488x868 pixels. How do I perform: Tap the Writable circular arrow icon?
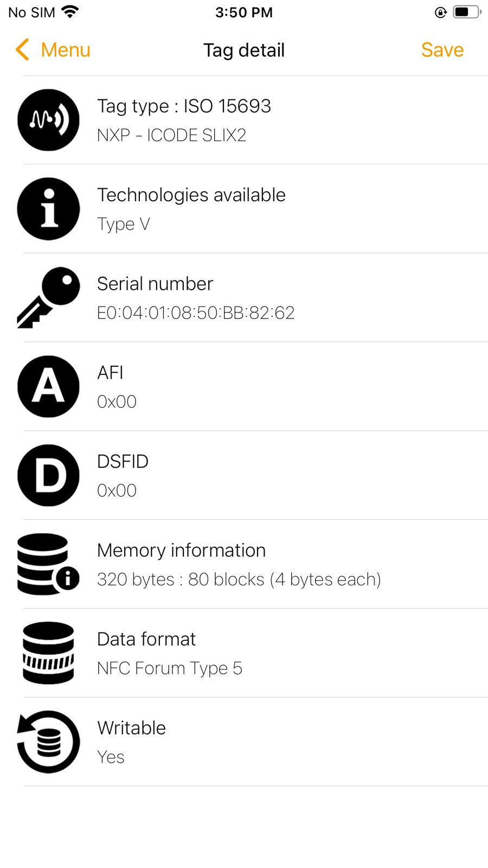click(48, 742)
